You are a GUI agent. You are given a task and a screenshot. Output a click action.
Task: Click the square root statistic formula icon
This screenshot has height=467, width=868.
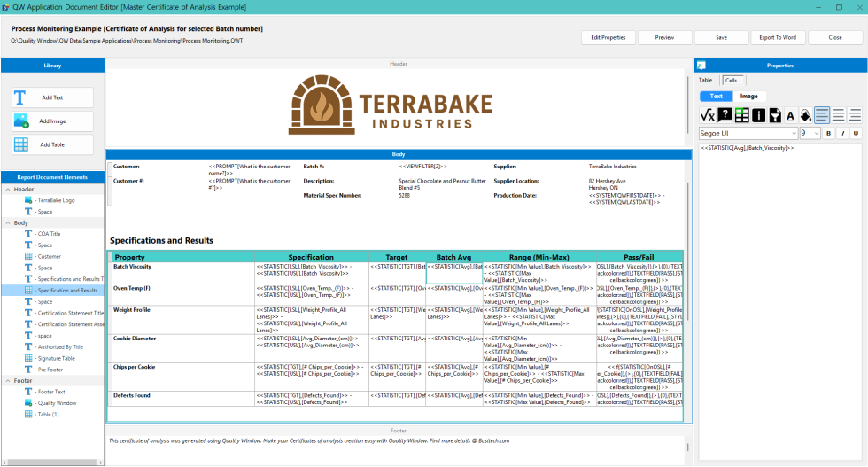click(x=708, y=115)
